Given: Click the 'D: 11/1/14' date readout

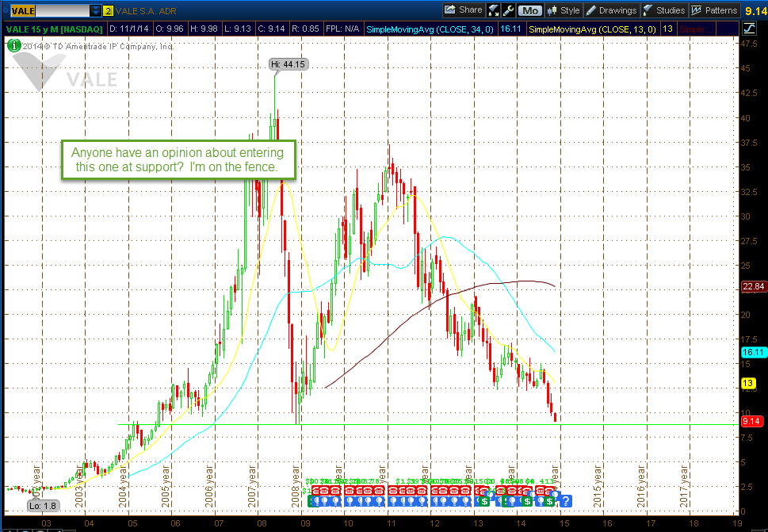Looking at the screenshot, I should (129, 29).
